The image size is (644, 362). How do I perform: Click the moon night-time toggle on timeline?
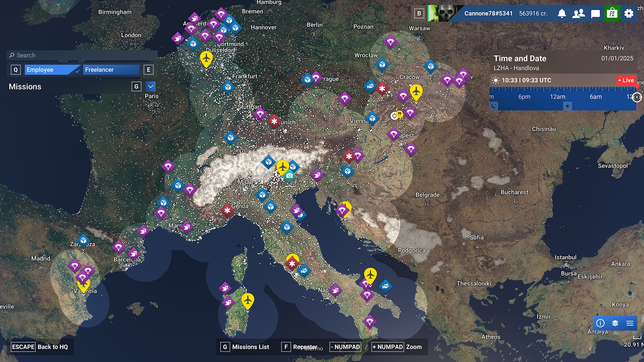494,106
